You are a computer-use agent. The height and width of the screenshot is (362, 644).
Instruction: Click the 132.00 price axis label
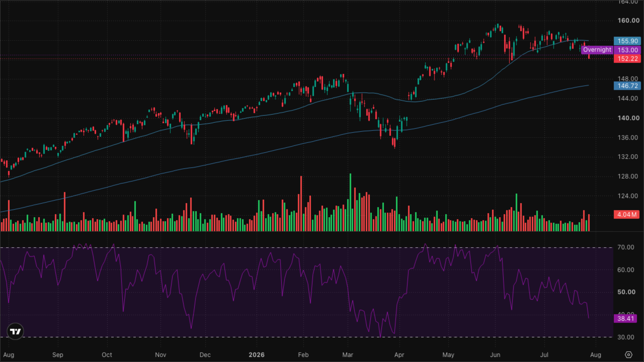coord(628,157)
